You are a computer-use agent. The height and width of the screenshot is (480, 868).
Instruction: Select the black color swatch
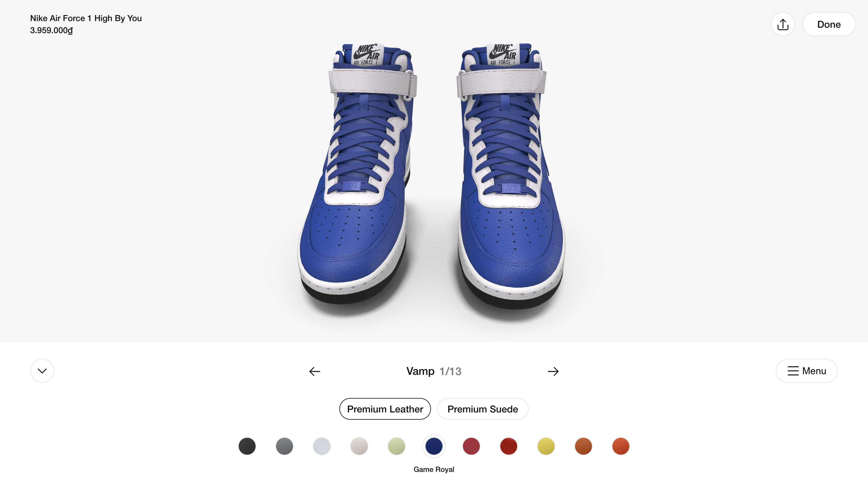click(247, 446)
